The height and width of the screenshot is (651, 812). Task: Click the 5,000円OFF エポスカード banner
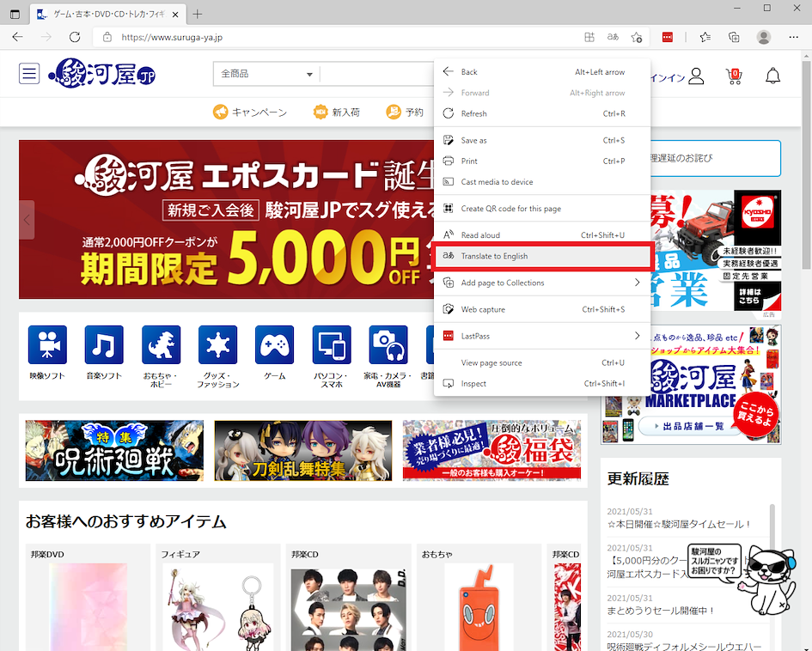tap(226, 219)
